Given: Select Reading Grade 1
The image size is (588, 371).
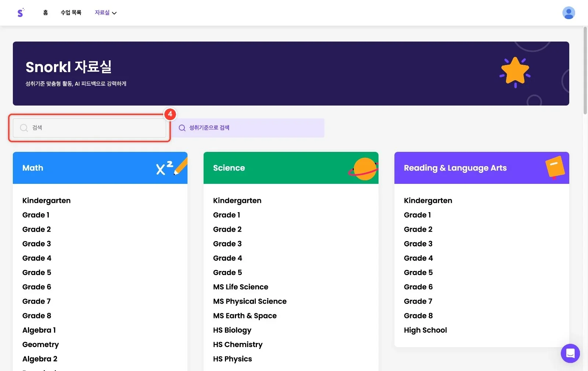Looking at the screenshot, I should tap(417, 215).
